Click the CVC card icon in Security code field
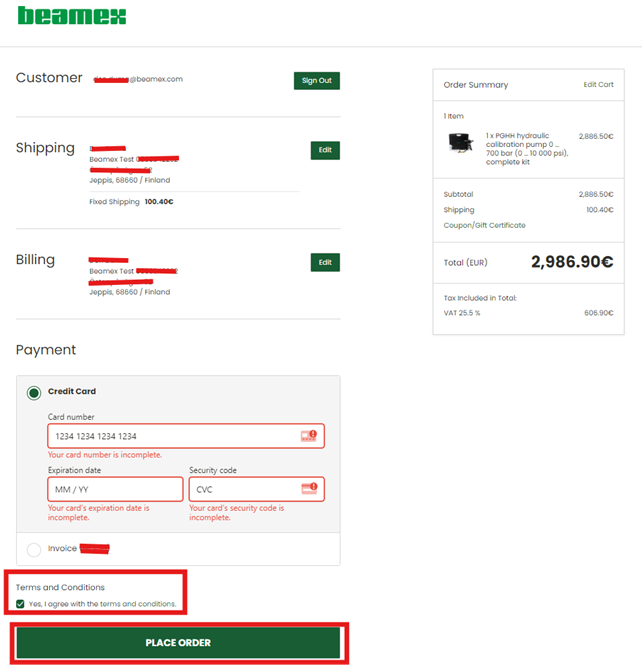Viewport: 642px width, 665px height. point(309,489)
